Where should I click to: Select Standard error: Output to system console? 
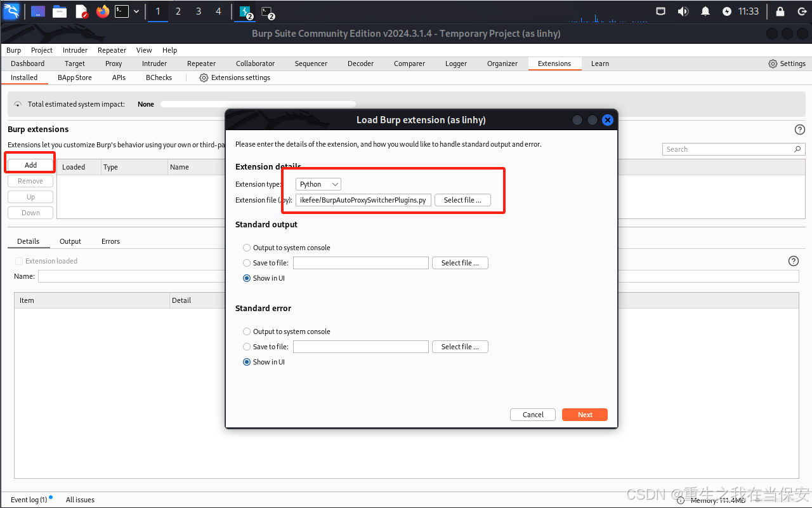click(x=247, y=331)
